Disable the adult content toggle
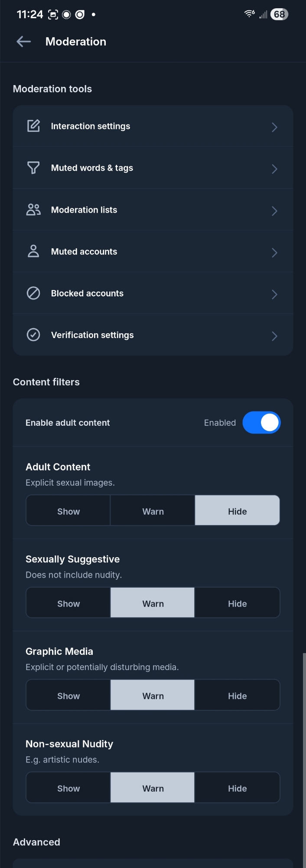 point(261,423)
